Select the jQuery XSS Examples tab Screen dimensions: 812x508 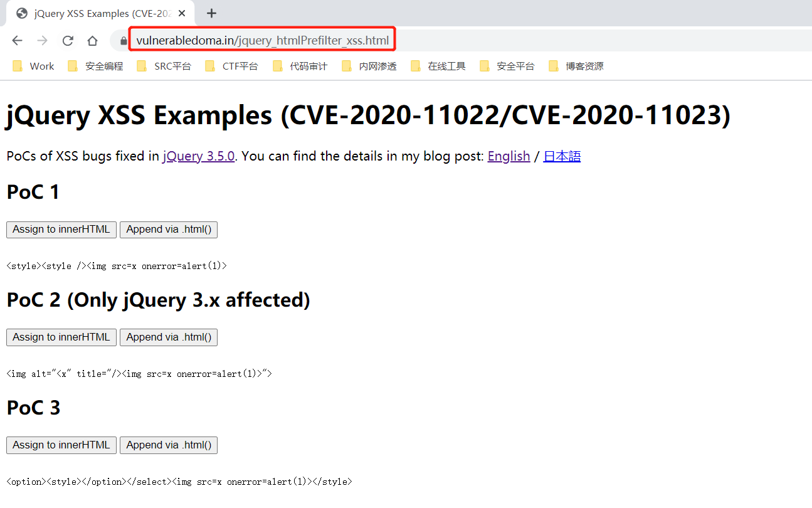100,13
